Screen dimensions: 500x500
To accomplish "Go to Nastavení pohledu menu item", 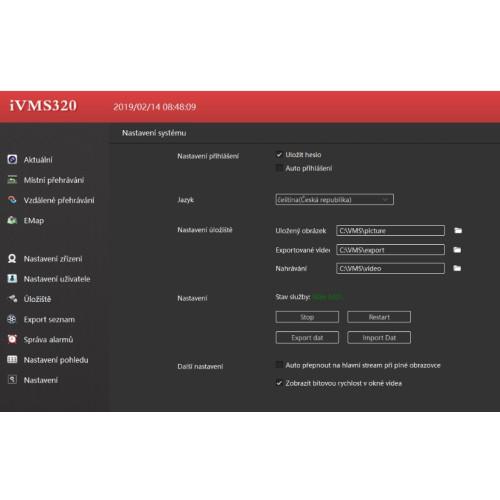I will 56,360.
